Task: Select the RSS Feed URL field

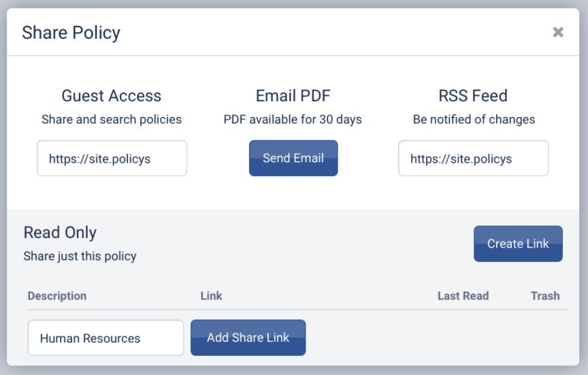Action: pos(473,159)
